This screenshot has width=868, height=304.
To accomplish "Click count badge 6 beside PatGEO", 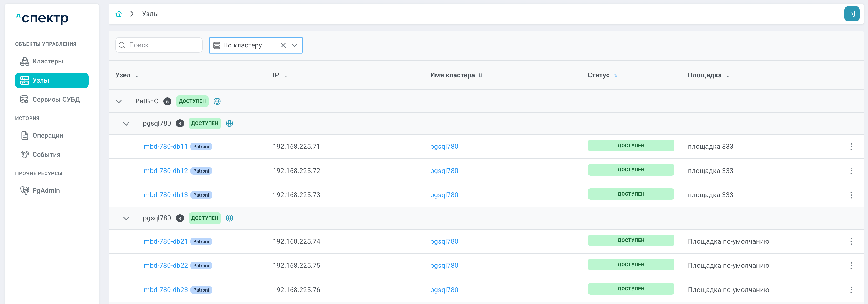I will pyautogui.click(x=167, y=101).
